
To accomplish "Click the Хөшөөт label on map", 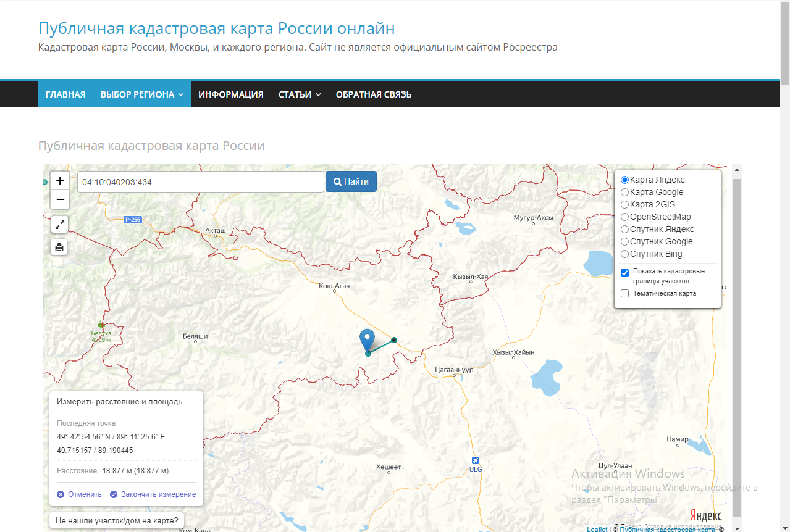I will 389,467.
